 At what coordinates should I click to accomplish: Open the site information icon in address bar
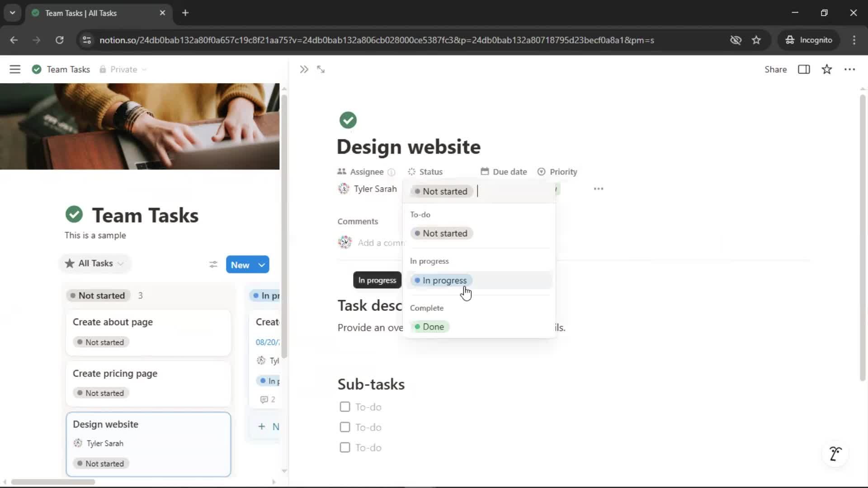click(x=86, y=40)
